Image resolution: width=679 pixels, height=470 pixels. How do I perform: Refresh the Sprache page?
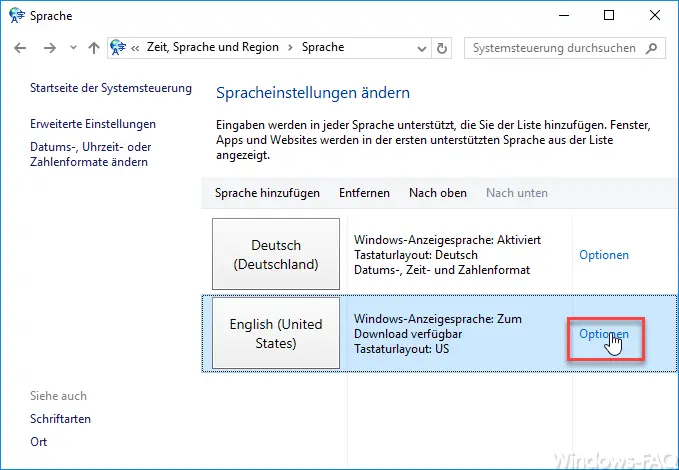point(442,48)
